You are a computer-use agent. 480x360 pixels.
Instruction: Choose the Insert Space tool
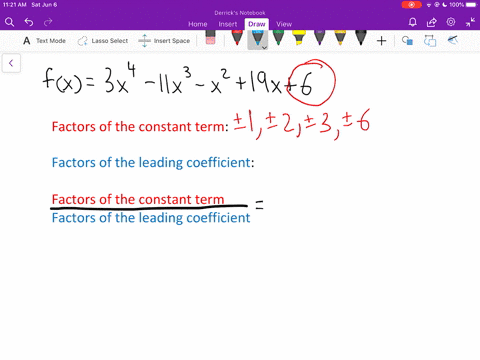pyautogui.click(x=164, y=41)
